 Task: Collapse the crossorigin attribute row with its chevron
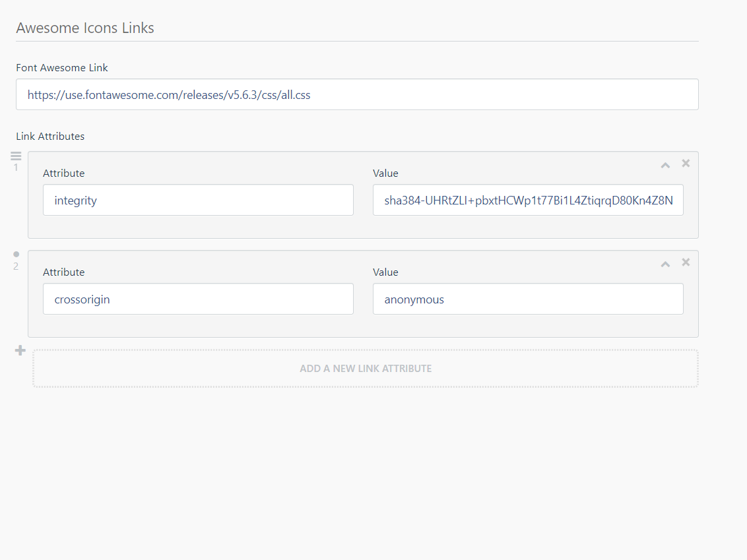click(x=665, y=264)
